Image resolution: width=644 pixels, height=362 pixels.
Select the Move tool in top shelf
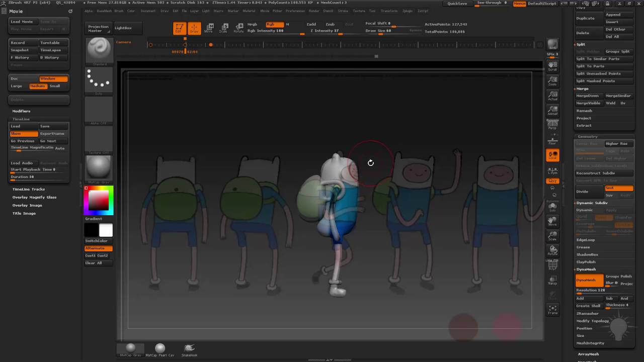point(209,28)
